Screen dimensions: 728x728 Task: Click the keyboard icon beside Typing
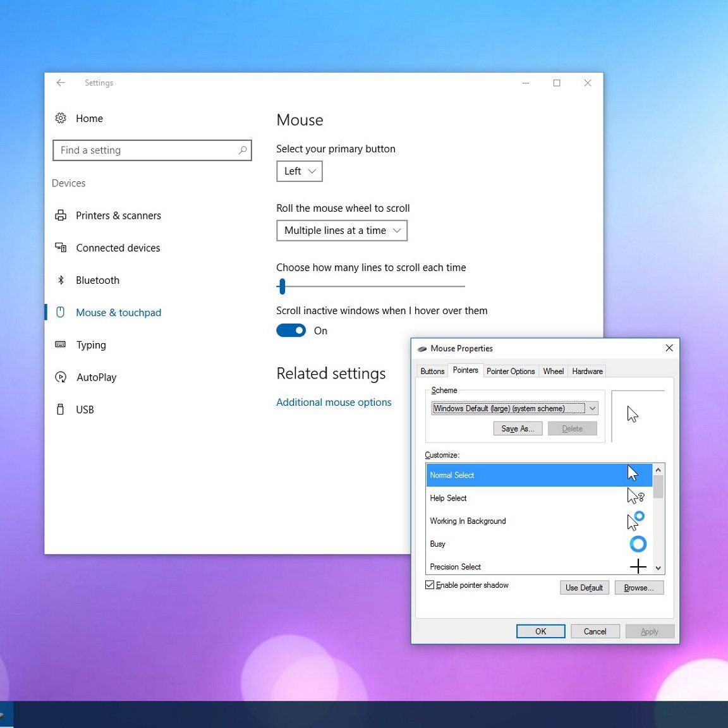coord(61,344)
